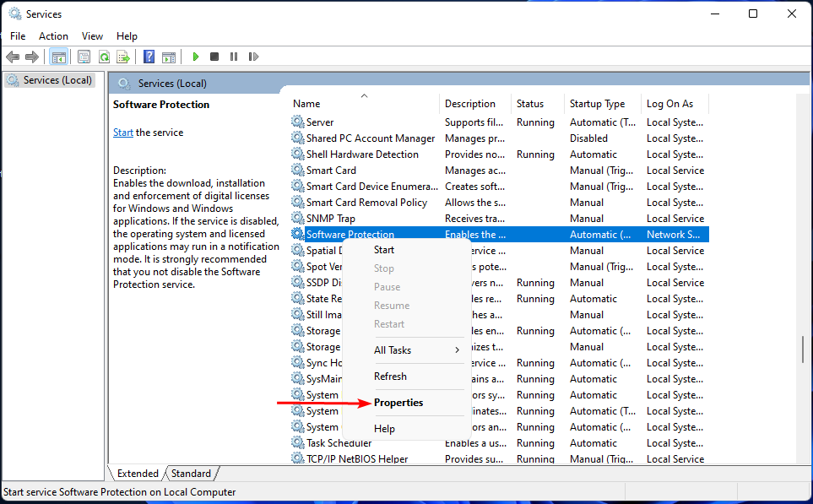Click the Start the service link
This screenshot has width=813, height=504.
(x=123, y=133)
